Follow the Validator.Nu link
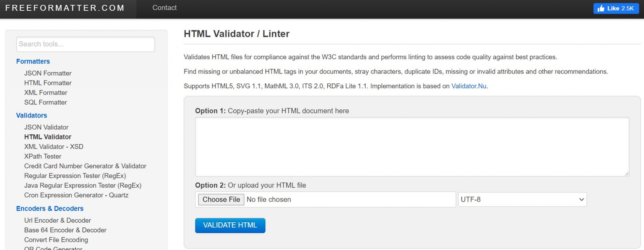The image size is (644, 250). click(x=469, y=86)
